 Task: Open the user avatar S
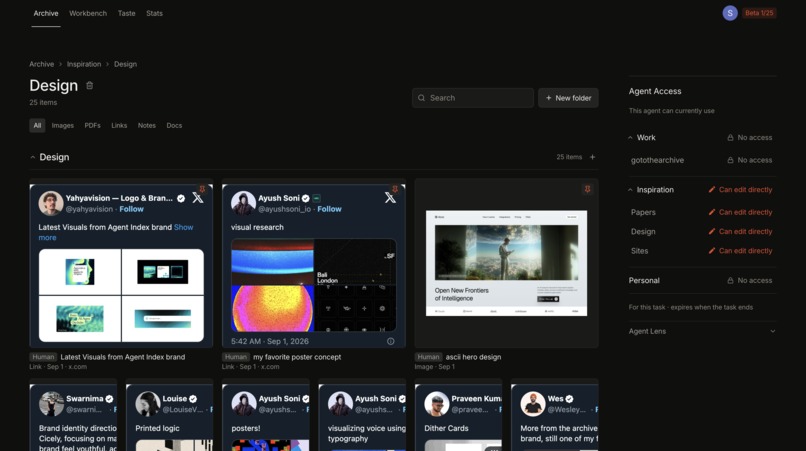[x=730, y=13]
